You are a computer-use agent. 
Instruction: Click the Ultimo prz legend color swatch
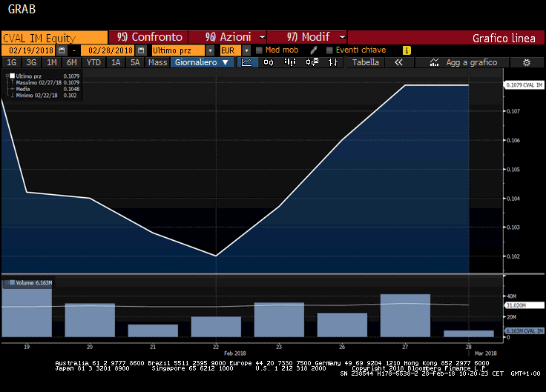(x=12, y=76)
